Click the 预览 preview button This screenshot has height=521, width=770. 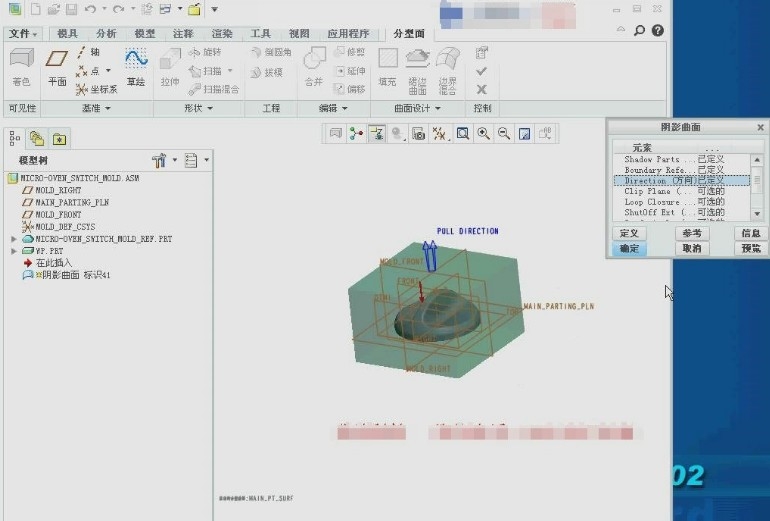pyautogui.click(x=751, y=248)
